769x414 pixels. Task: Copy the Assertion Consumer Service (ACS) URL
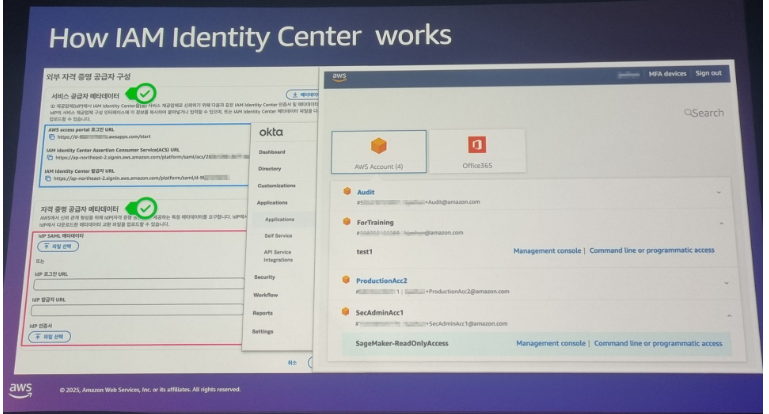[50, 157]
